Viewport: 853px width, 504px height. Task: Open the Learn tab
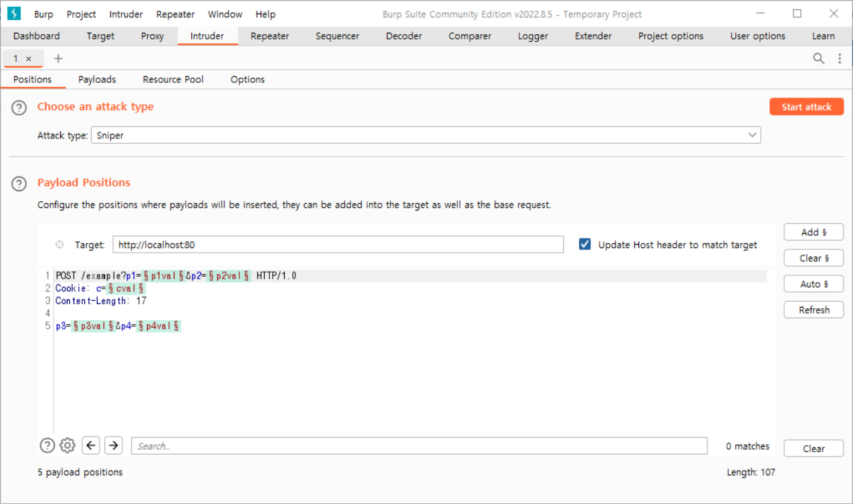(x=823, y=36)
